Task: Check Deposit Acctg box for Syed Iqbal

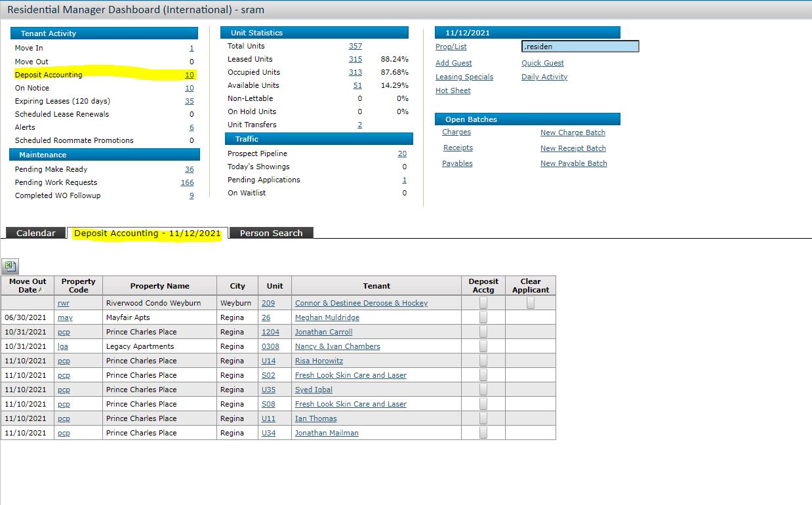Action: tap(483, 390)
